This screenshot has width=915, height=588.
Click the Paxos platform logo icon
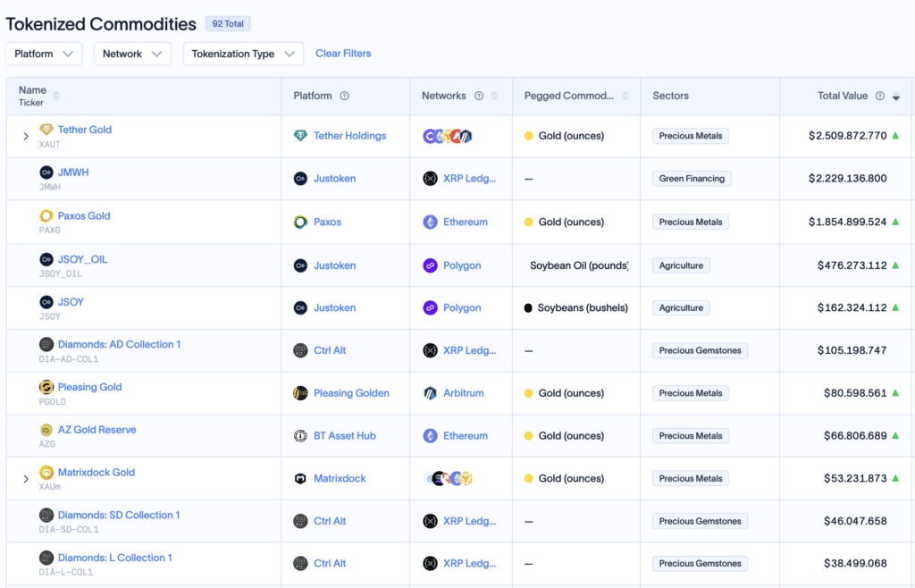pos(300,223)
